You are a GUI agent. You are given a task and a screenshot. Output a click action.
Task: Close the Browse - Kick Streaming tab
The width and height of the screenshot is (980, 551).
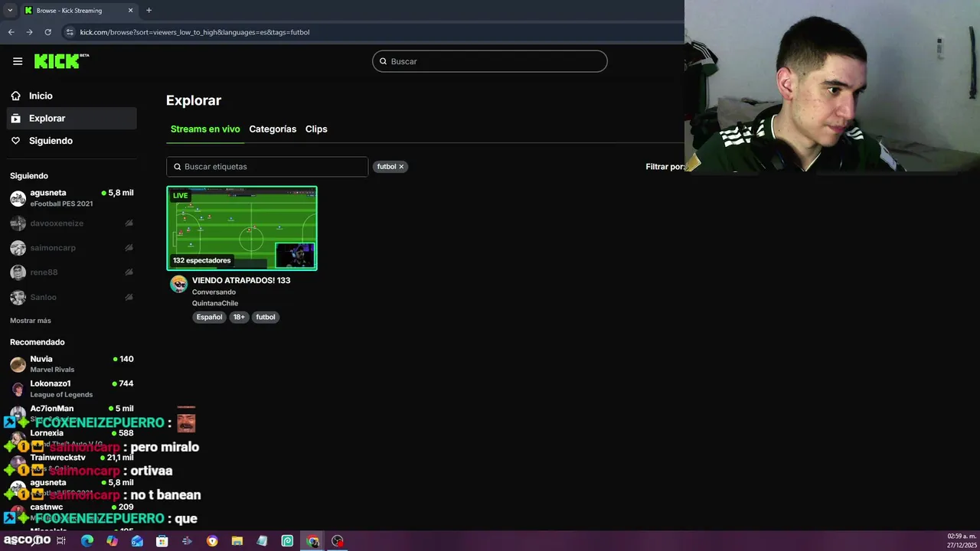coord(130,11)
